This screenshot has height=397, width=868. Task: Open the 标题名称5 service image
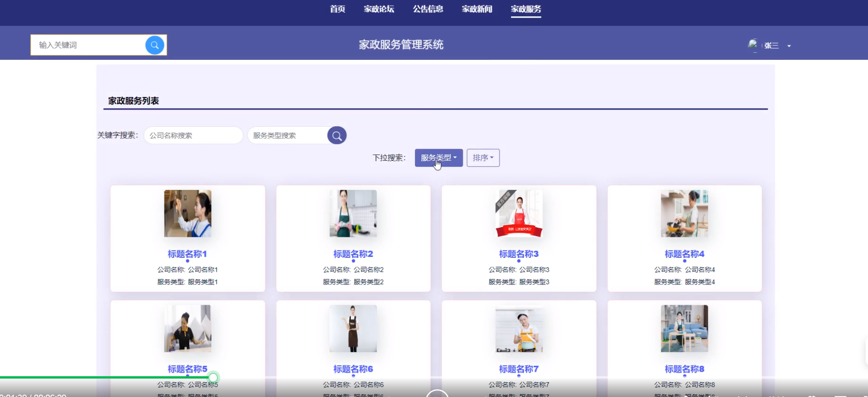click(x=188, y=329)
